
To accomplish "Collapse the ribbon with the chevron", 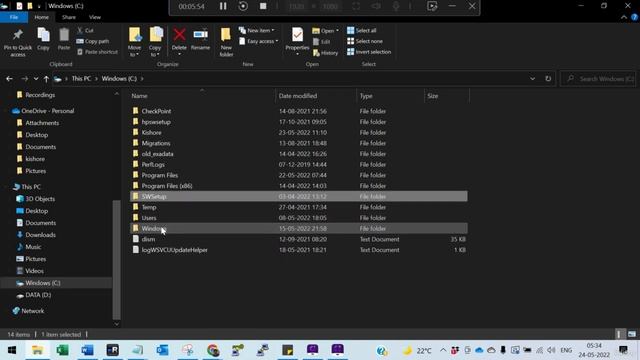I will point(624,17).
